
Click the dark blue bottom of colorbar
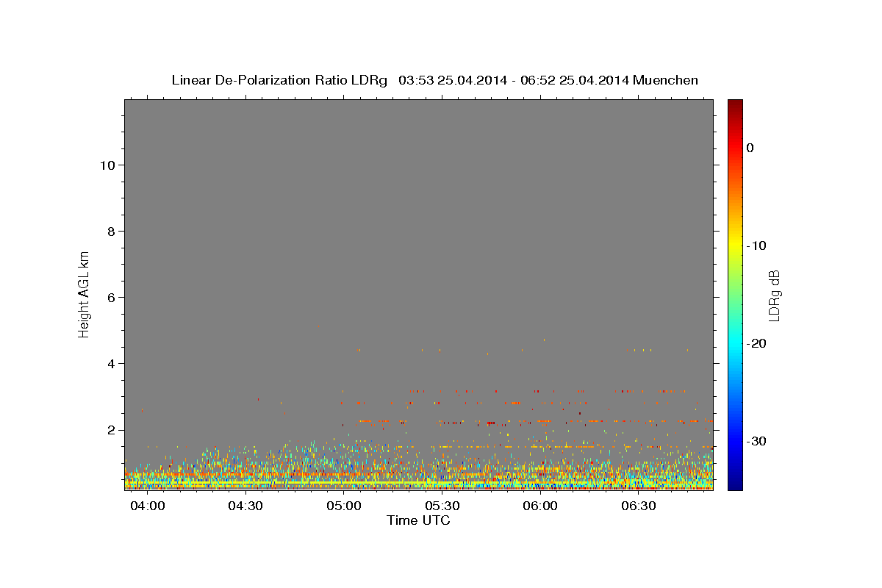pos(735,484)
